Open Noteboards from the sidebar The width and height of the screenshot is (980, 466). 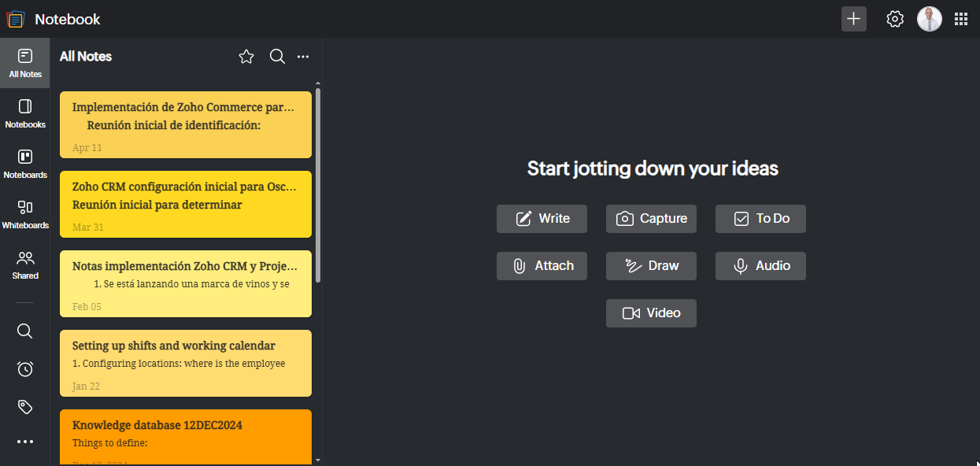pos(25,164)
